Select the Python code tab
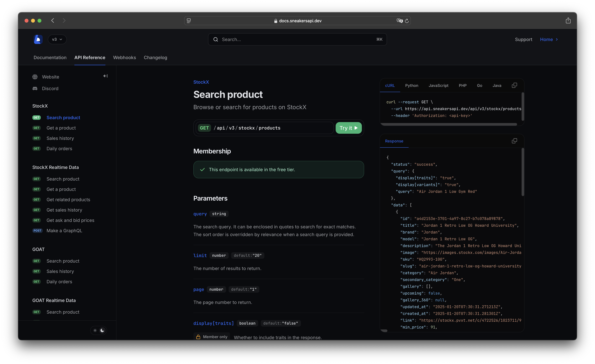Viewport: 595px width, 364px height. pos(411,86)
